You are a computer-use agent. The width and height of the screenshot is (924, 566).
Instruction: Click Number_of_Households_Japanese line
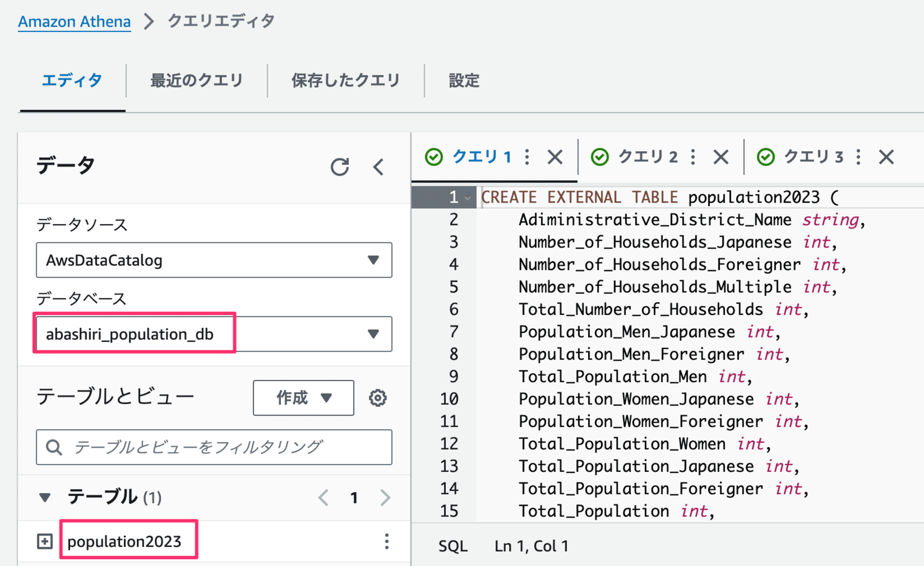(678, 242)
